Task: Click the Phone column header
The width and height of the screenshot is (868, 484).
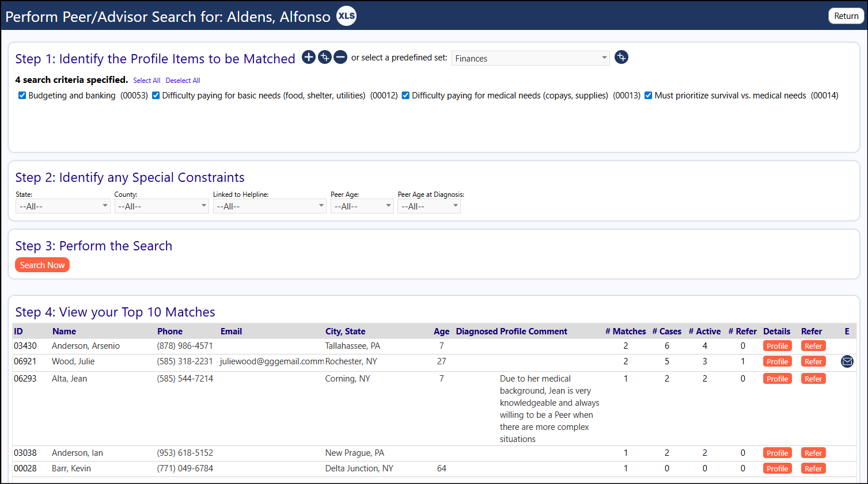Action: click(x=170, y=331)
